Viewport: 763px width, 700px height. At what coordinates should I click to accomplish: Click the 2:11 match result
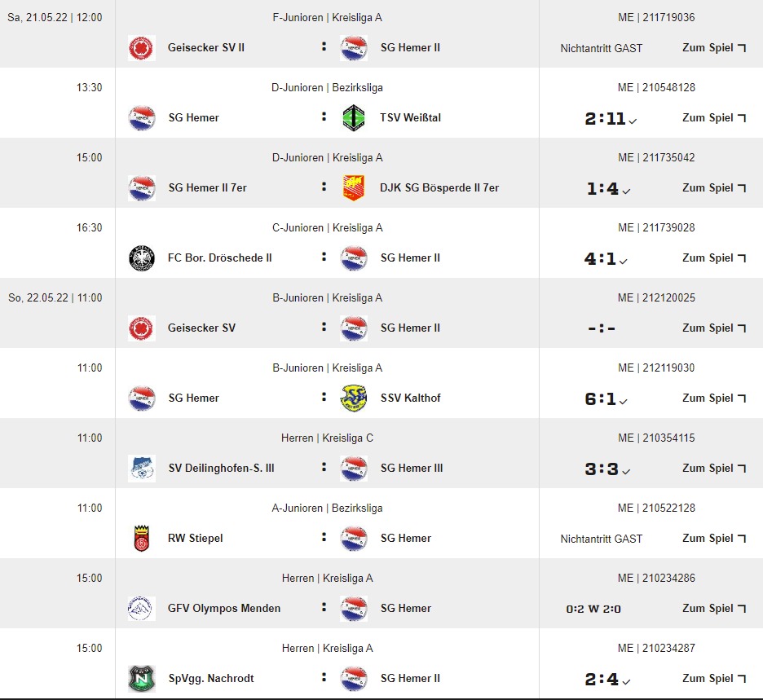point(606,119)
